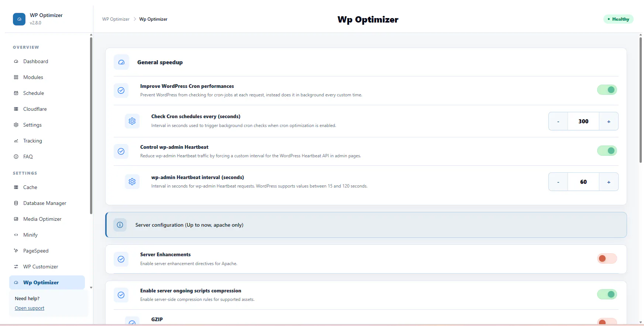Click the PageSpeed sidebar icon

pyautogui.click(x=16, y=251)
